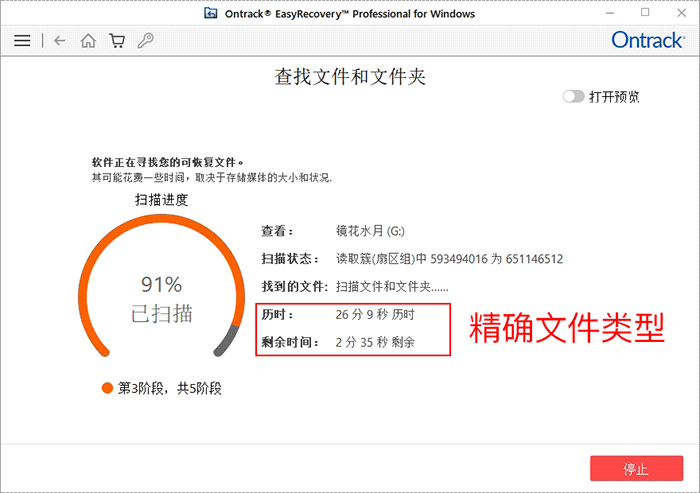This screenshot has width=700, height=493.
Task: Close the EasyRecovery window
Action: (681, 14)
